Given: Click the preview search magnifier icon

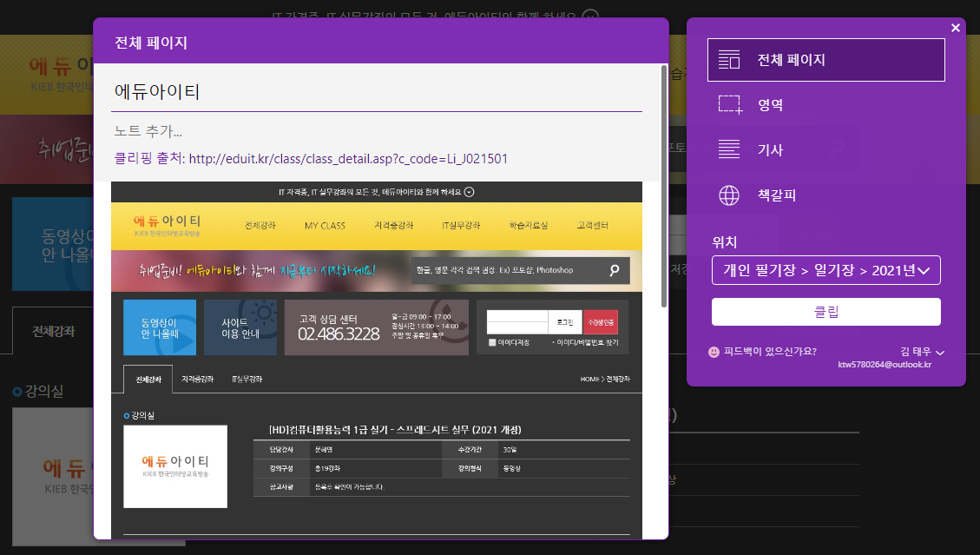Looking at the screenshot, I should tap(615, 270).
